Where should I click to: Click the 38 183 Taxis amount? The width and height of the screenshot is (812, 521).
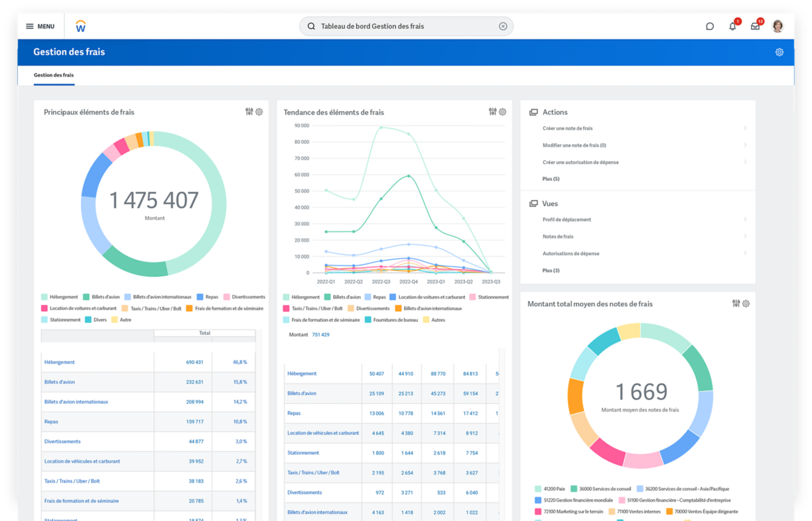point(196,481)
